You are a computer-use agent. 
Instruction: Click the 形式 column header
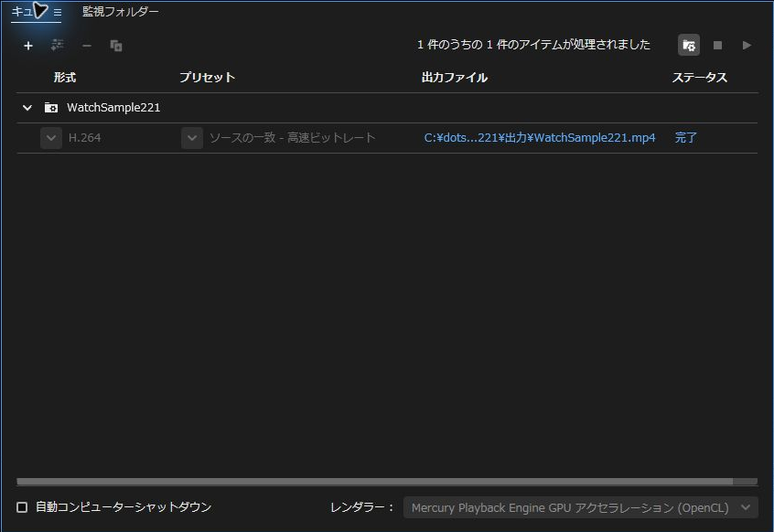(65, 78)
